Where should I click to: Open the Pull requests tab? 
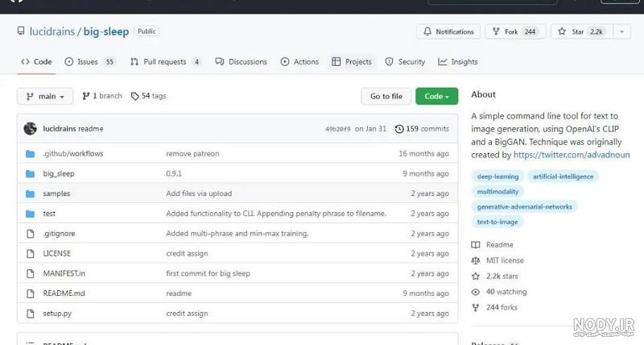166,62
